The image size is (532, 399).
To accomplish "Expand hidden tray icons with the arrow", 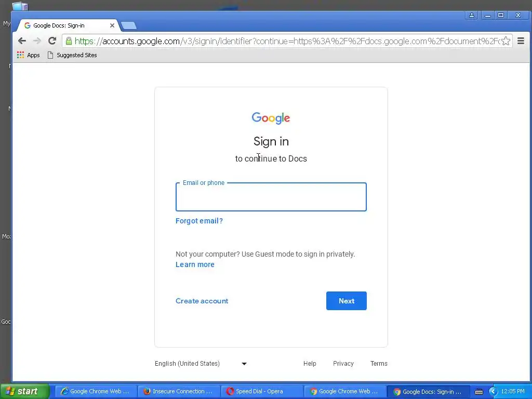I will tap(493, 392).
